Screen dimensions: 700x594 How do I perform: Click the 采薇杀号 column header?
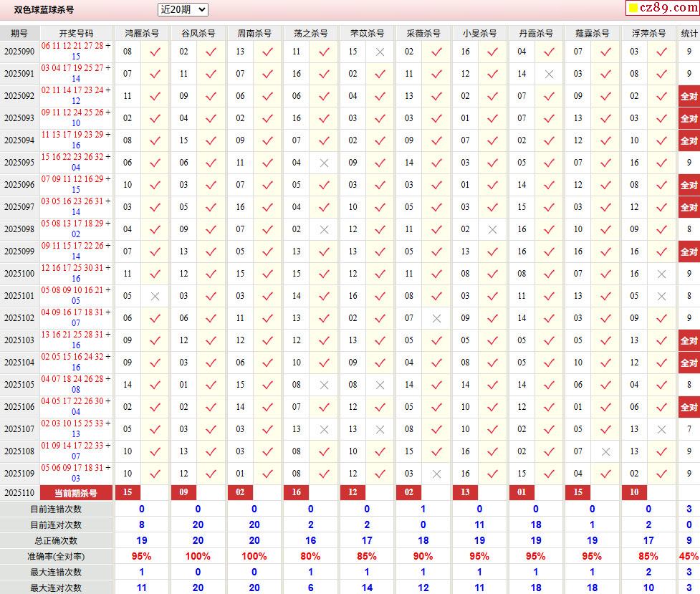423,34
